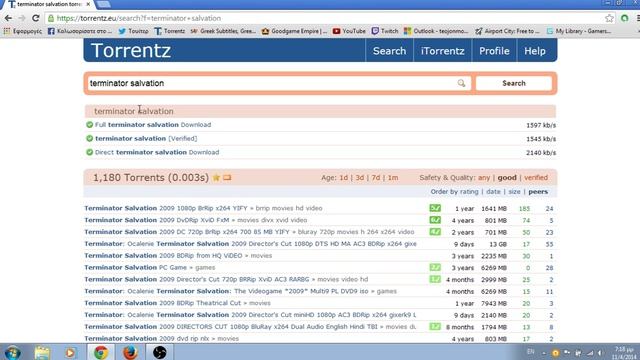Open the Facebook bookmark
The height and width of the screenshot is (360, 640).
[80, 31]
